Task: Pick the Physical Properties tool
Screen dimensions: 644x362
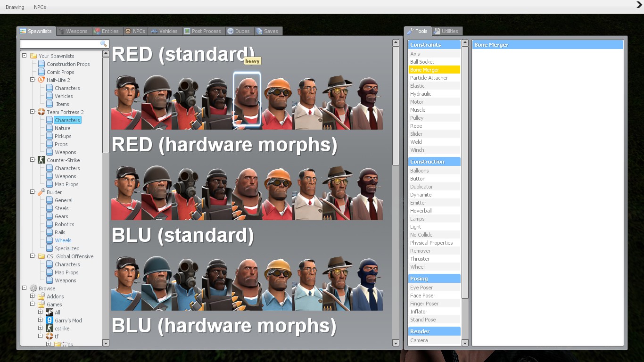Action: pos(434,243)
